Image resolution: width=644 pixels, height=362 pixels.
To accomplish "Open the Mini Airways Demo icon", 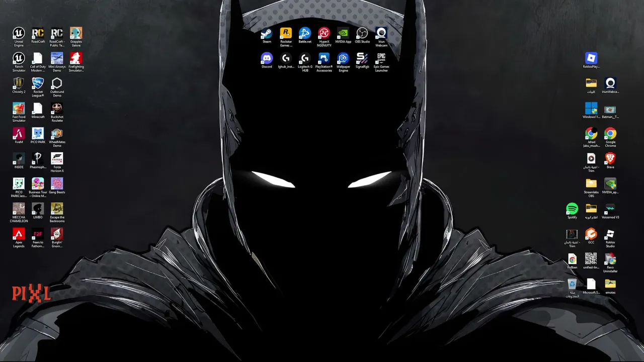I will pos(57,62).
